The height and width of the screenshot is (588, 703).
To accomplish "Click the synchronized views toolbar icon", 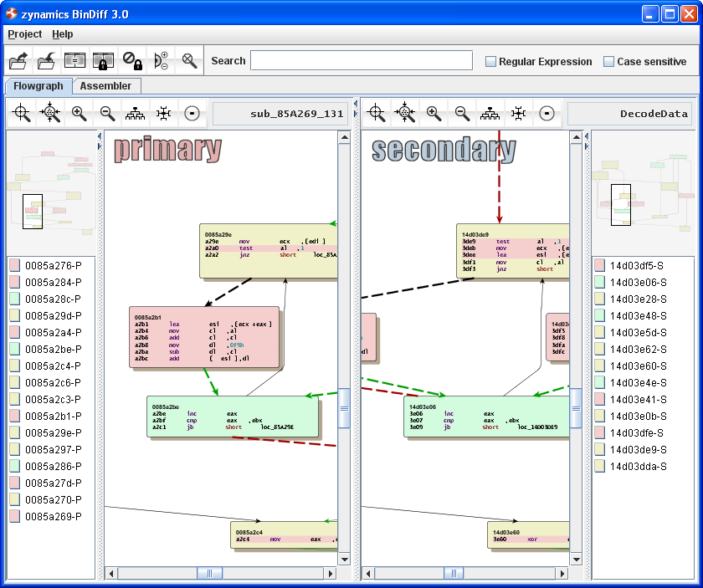I will [75, 60].
